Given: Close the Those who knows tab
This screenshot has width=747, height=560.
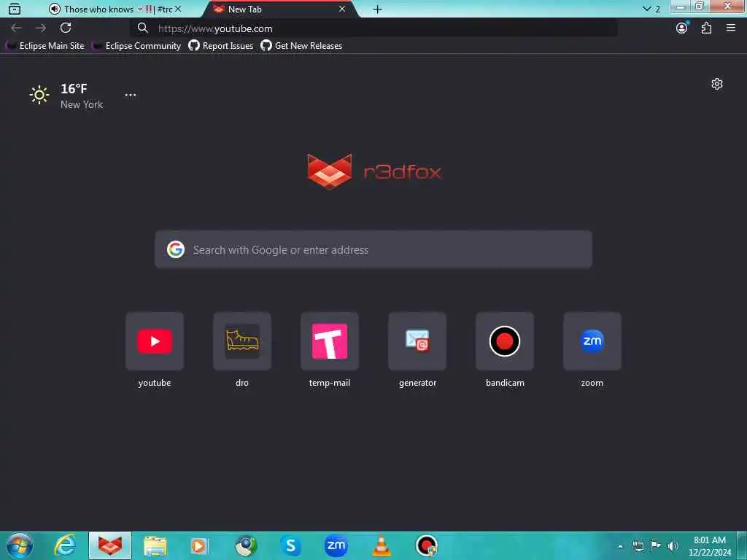Looking at the screenshot, I should pyautogui.click(x=178, y=9).
